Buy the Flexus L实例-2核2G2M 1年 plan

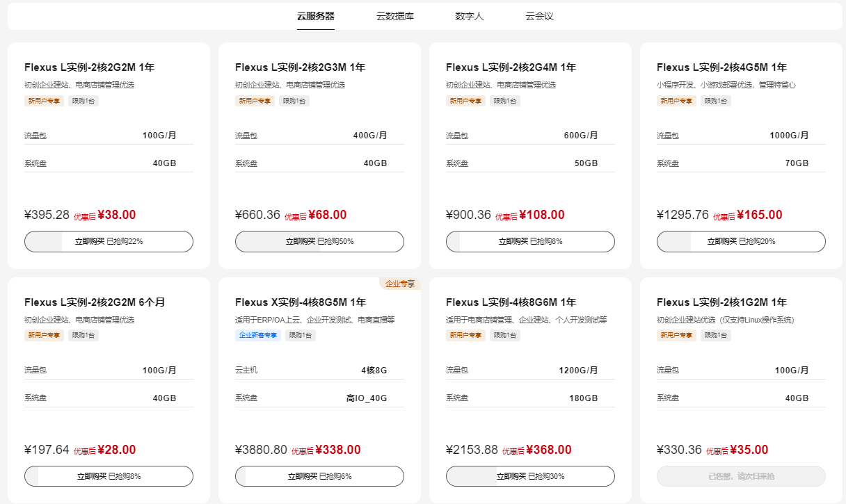click(x=109, y=241)
